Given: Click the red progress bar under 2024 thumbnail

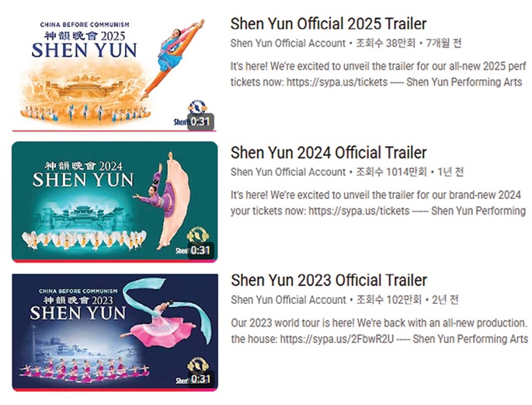Looking at the screenshot, I should coord(115,261).
